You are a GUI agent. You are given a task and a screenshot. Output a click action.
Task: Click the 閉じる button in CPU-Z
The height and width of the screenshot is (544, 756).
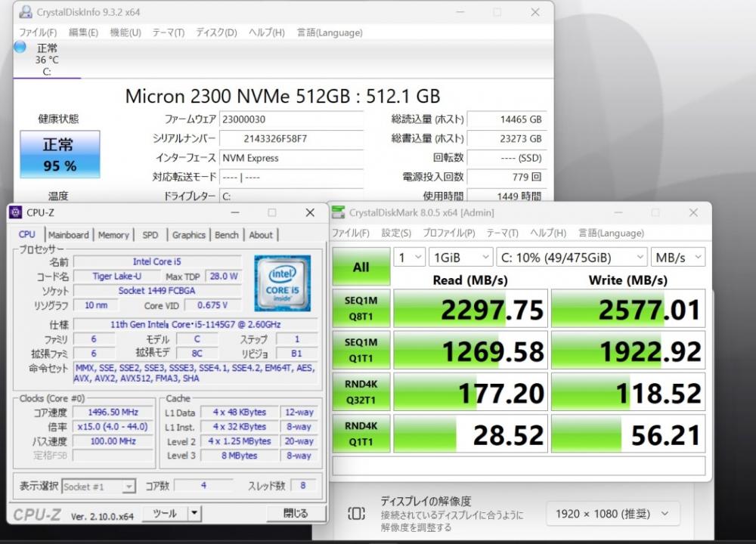(x=296, y=513)
